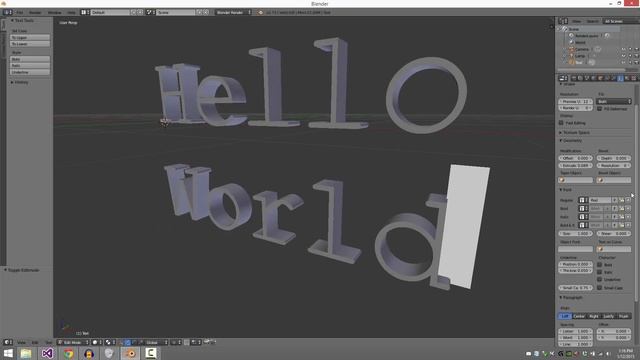Open the Window menu

pos(55,12)
